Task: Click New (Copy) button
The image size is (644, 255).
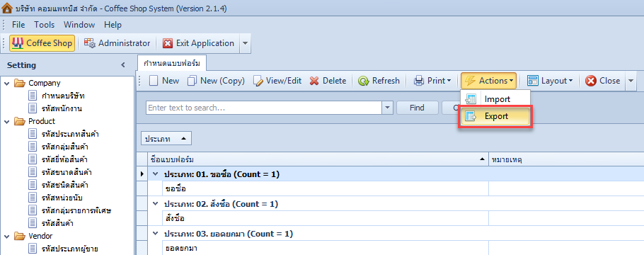Action: click(216, 81)
